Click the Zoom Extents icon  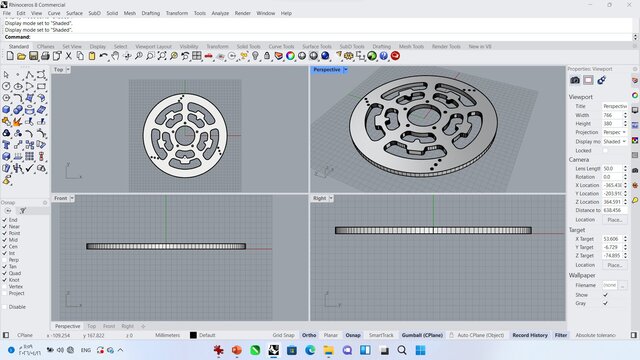point(162,56)
